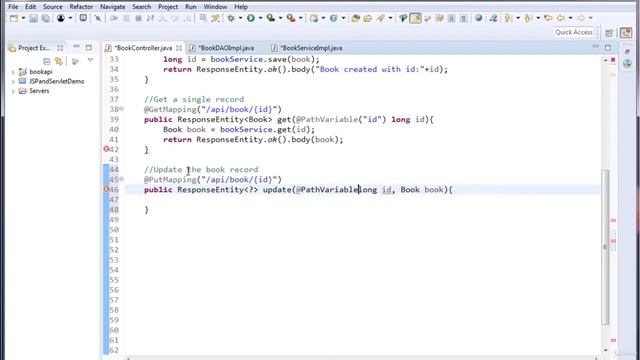Screen dimensions: 640x360
Task: Click the Resume debug icon
Action: pos(114,18)
